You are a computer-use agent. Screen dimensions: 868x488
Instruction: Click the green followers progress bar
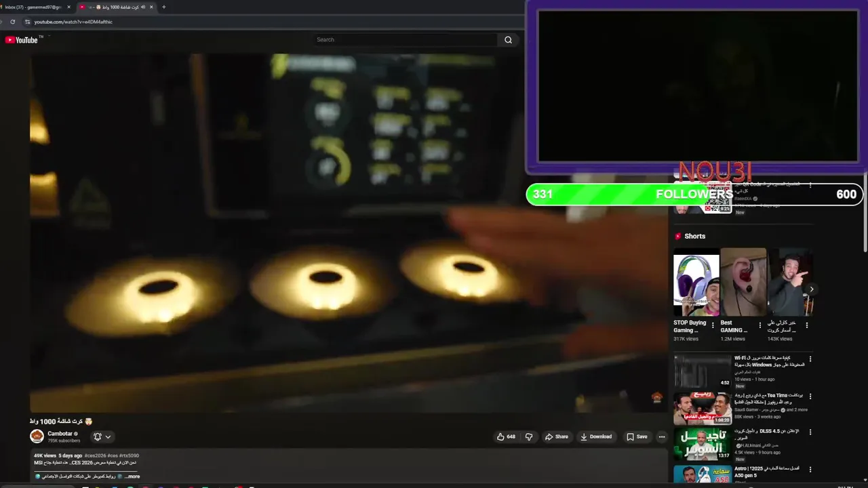pyautogui.click(x=694, y=195)
